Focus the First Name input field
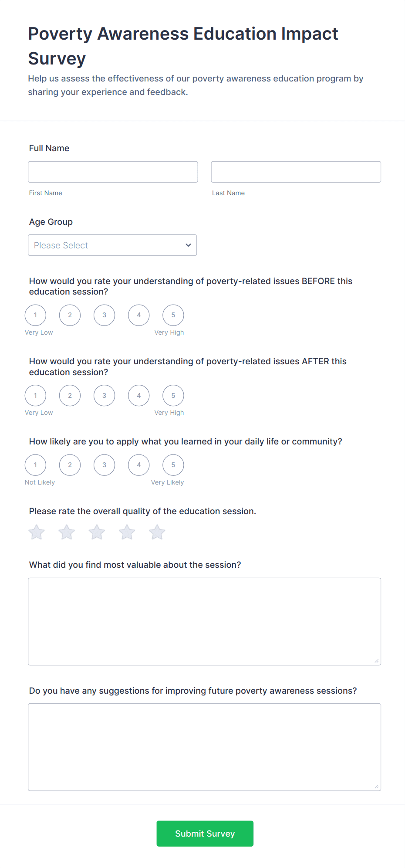The image size is (405, 868). pyautogui.click(x=113, y=172)
